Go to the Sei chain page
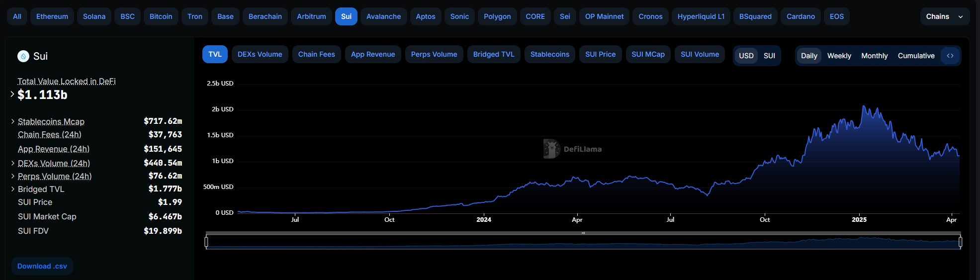 (x=565, y=16)
